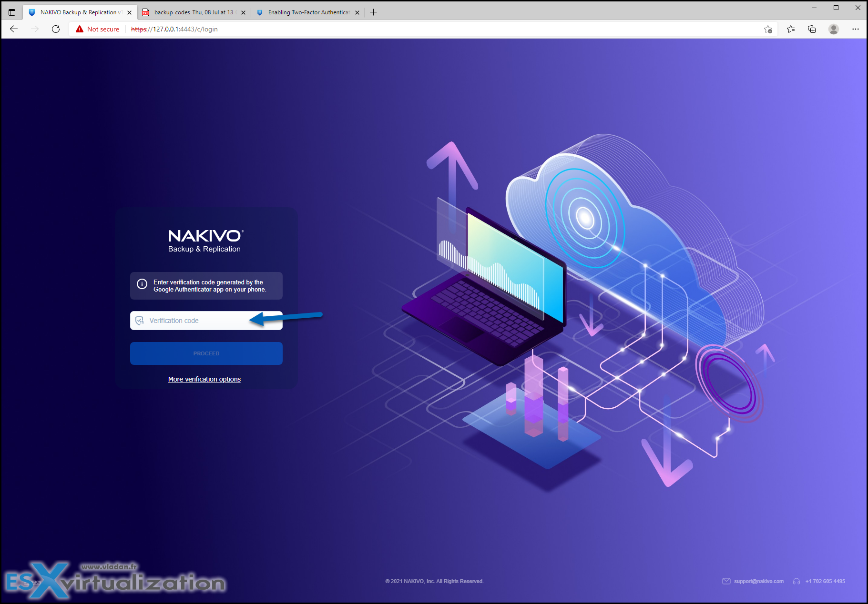Screen dimensions: 868x604
Task: Open the Collections icon
Action: click(812, 29)
